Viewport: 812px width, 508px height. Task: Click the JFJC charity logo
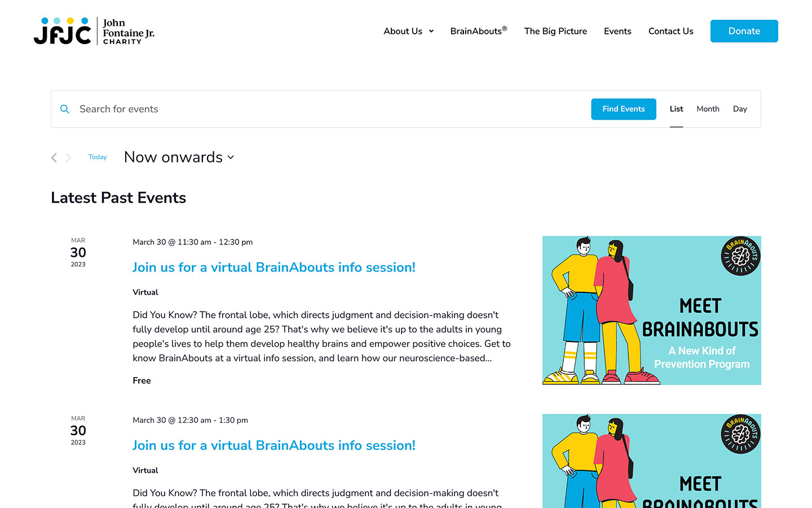94,31
